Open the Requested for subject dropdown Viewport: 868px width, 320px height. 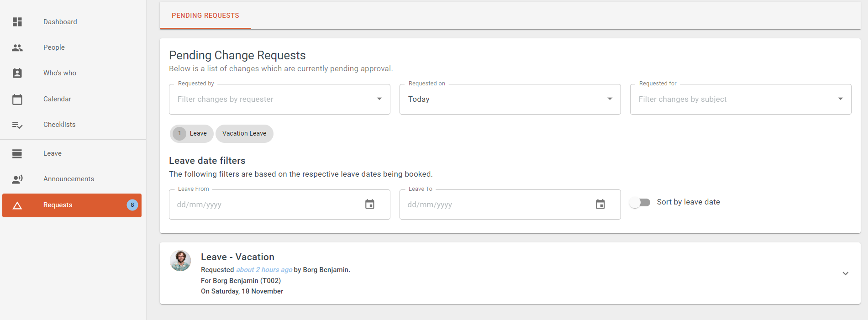coord(741,99)
